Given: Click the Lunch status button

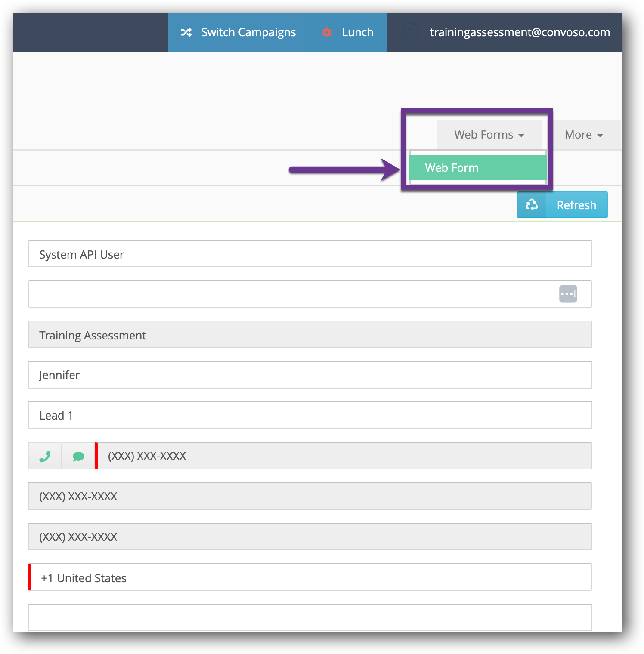Looking at the screenshot, I should click(x=348, y=32).
